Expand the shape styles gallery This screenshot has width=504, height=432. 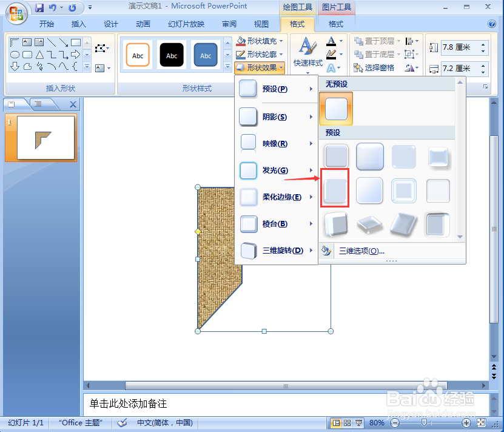click(x=227, y=67)
